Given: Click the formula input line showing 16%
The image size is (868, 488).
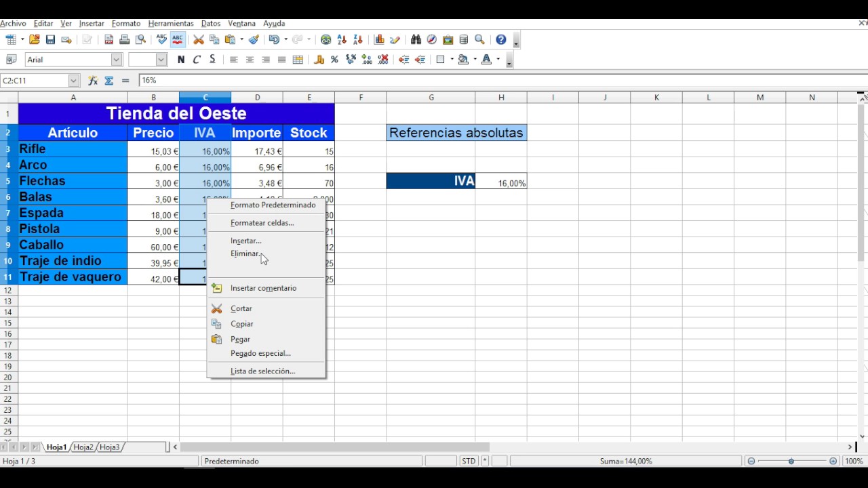Looking at the screenshot, I should click(x=502, y=81).
